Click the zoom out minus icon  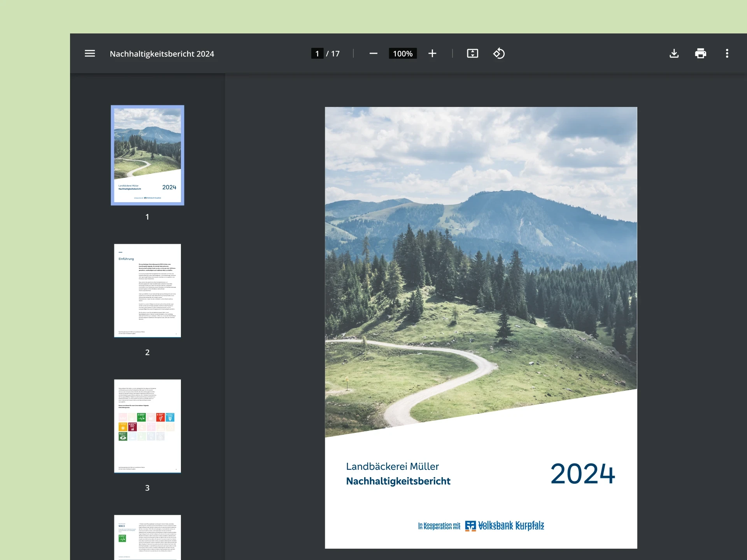point(373,53)
